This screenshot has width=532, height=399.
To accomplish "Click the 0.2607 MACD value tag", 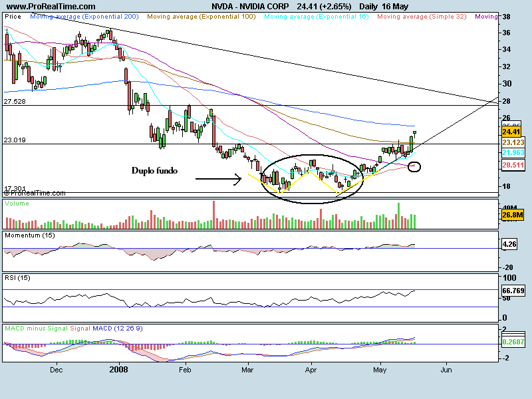I will click(513, 342).
